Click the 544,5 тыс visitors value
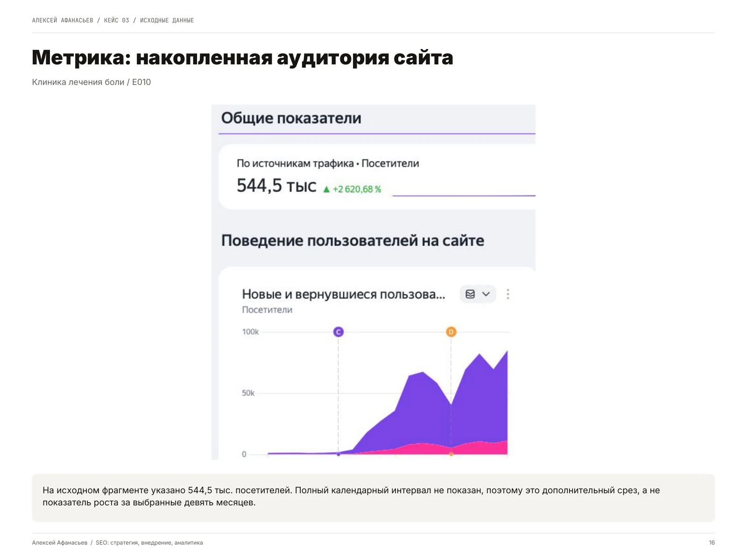 [276, 186]
